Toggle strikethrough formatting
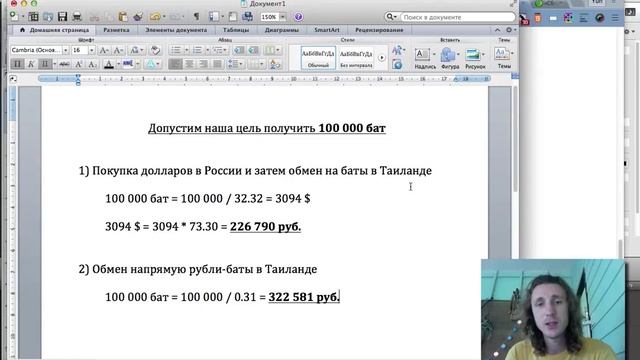This screenshot has height=360, width=640. tap(64, 64)
